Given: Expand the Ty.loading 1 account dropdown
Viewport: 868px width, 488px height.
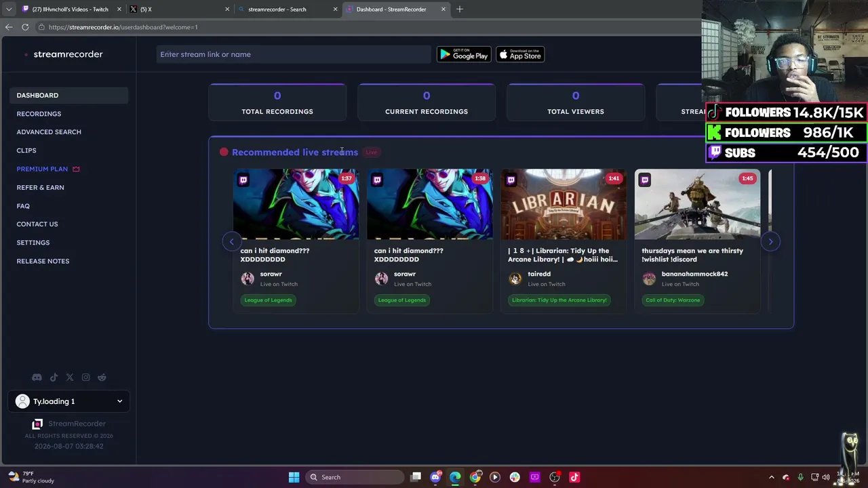Looking at the screenshot, I should point(119,401).
